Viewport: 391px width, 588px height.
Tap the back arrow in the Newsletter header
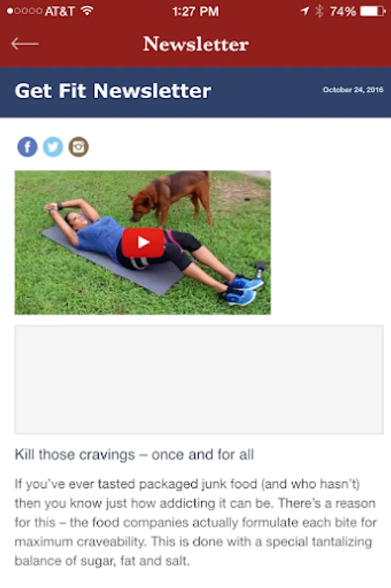[25, 44]
